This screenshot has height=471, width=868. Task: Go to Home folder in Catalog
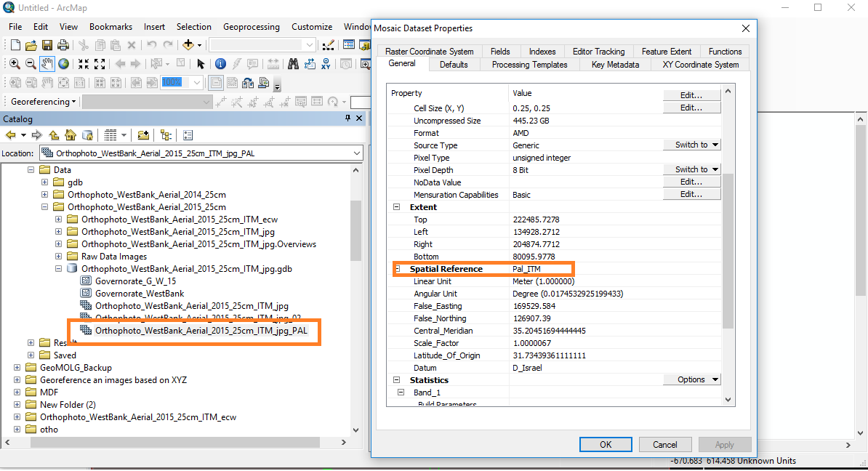[x=71, y=135]
